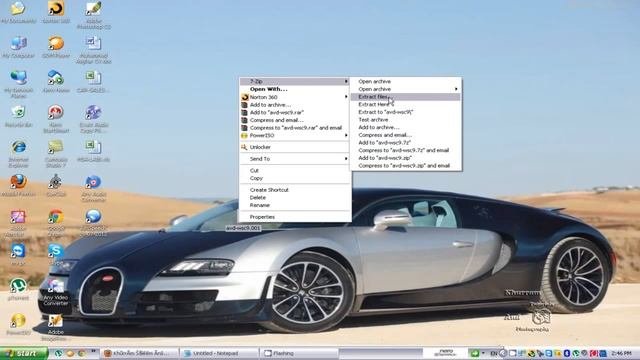The image size is (640, 360).
Task: Click Compress to "avd-wsc9.rar" and email
Action: [x=295, y=128]
